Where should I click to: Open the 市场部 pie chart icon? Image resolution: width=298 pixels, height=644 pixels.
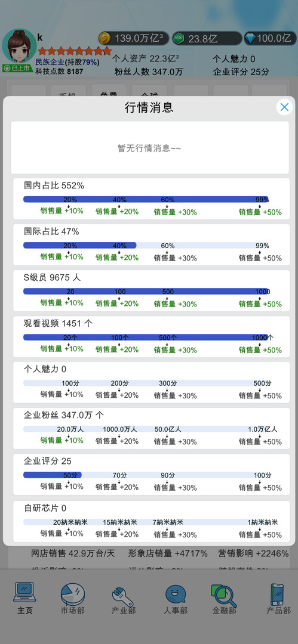coord(73,594)
